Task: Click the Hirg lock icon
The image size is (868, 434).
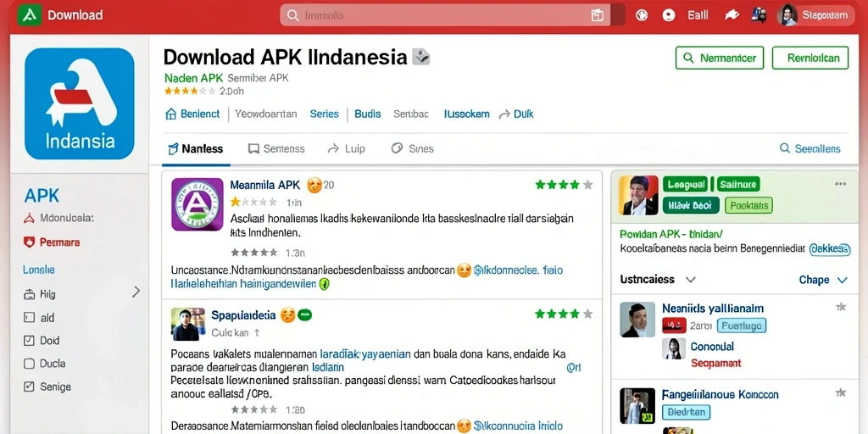Action: (29, 294)
